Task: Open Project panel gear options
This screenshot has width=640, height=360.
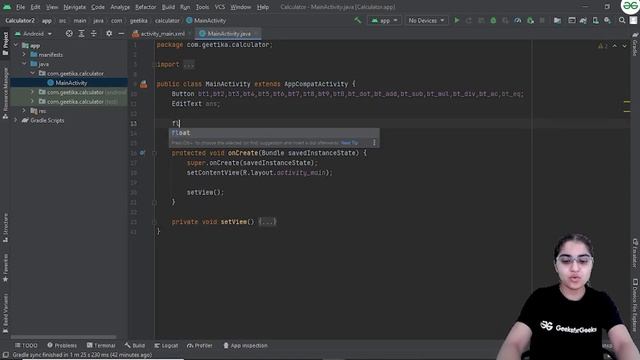Action: point(109,33)
